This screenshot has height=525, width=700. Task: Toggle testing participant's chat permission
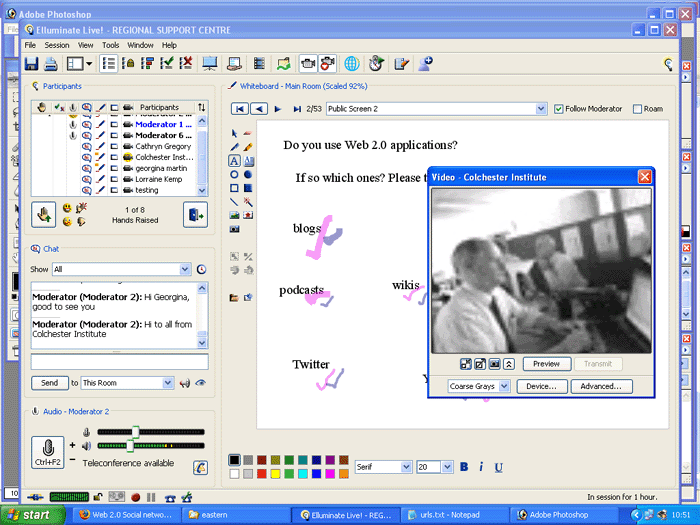pos(87,190)
